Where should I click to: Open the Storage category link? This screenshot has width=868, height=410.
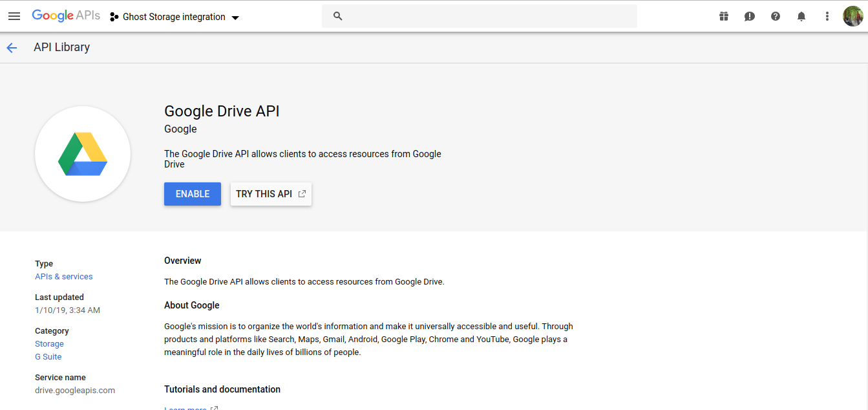(x=49, y=344)
